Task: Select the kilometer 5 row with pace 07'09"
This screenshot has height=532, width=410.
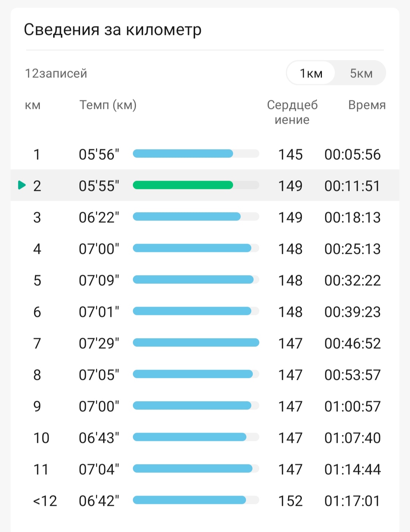Action: 205,280
